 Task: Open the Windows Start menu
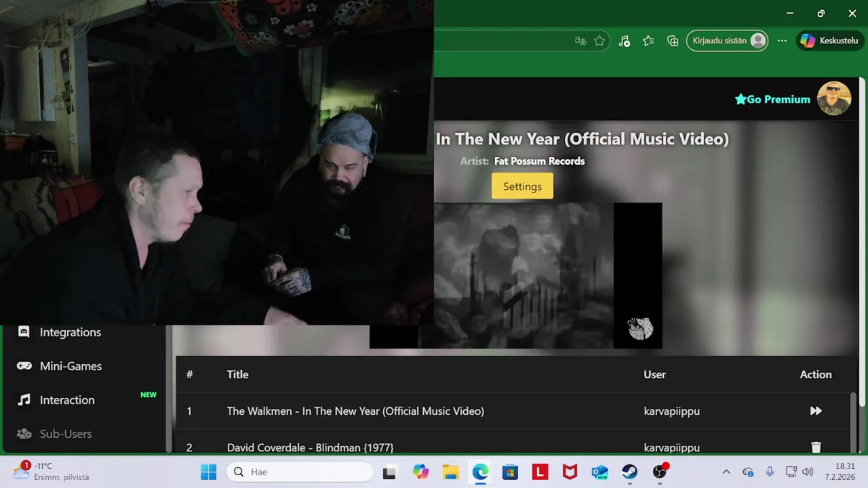click(x=208, y=472)
